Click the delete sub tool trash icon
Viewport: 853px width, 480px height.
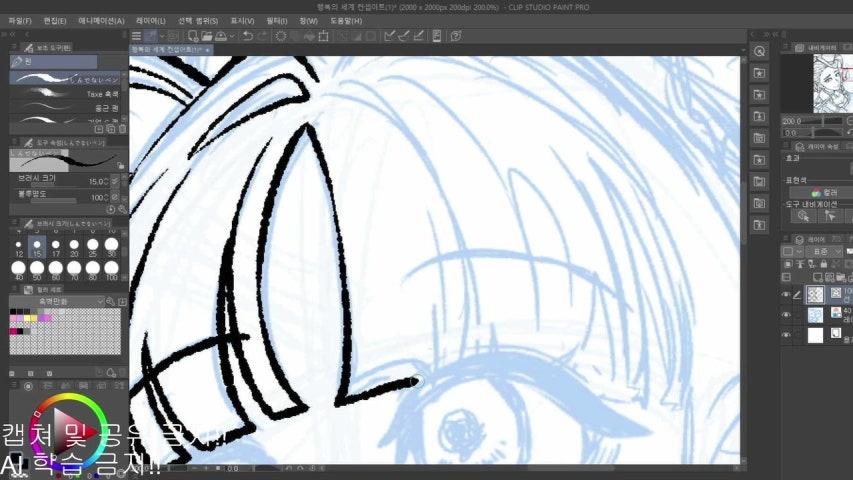tap(122, 129)
